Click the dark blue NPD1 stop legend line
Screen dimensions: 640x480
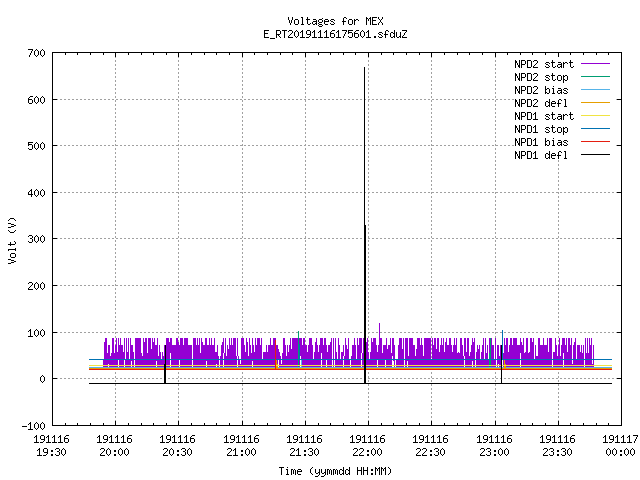[595, 129]
